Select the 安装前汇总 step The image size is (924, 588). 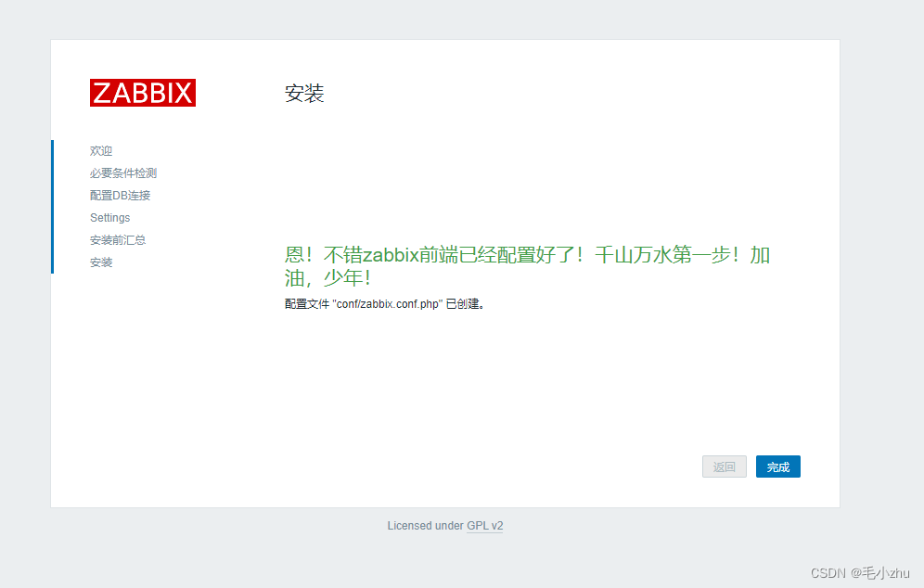click(118, 239)
